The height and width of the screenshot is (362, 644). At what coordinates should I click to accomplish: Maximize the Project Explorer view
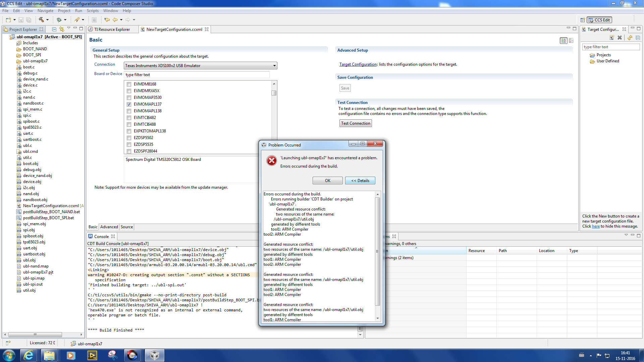coord(81,28)
